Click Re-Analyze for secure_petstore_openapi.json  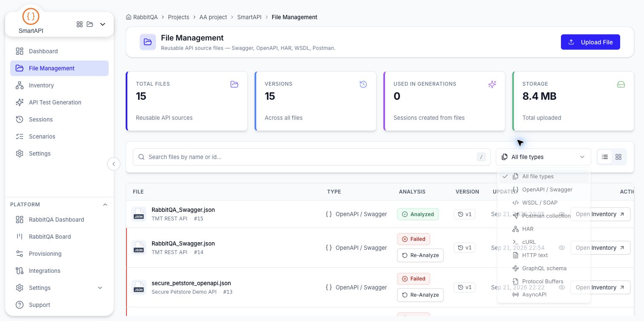pyautogui.click(x=420, y=295)
